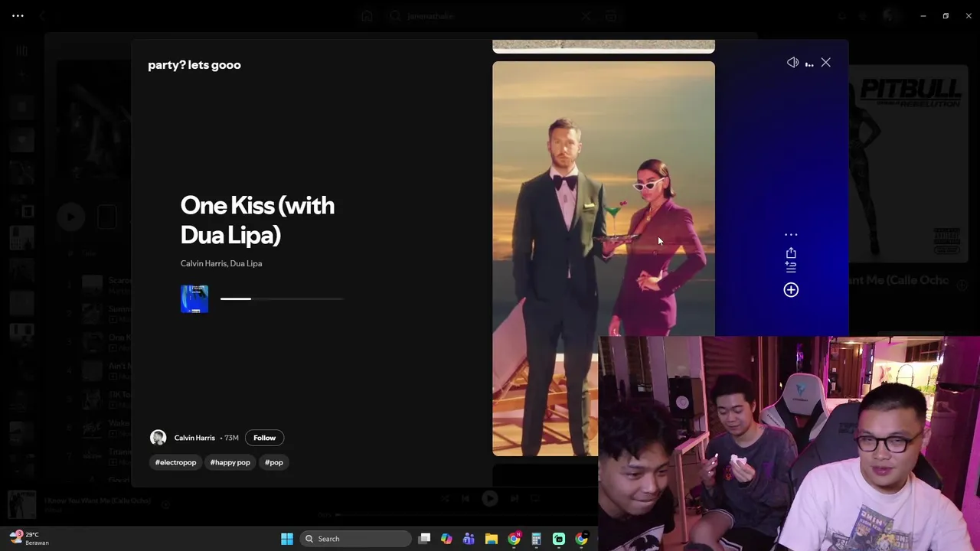The image size is (980, 551).
Task: Open weather widget showing 29°C
Action: [29, 539]
